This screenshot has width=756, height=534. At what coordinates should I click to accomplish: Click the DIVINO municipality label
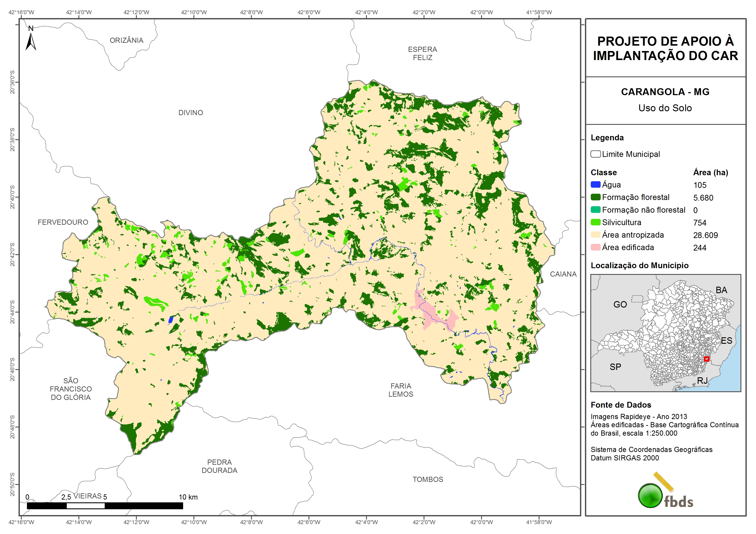(x=191, y=113)
